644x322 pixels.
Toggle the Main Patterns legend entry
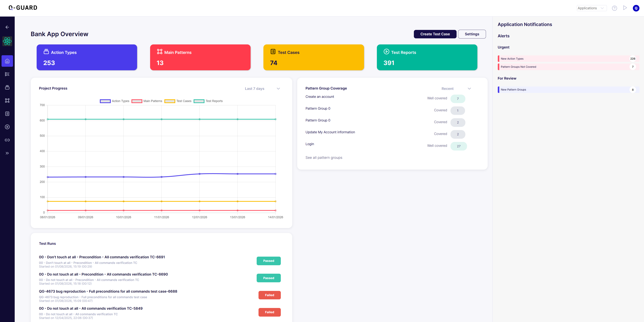[x=147, y=101]
